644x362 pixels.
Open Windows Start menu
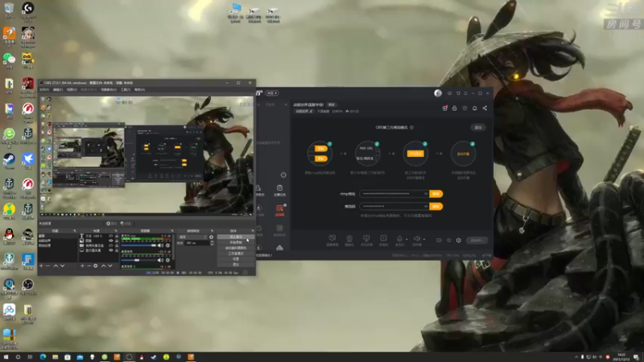coord(6,357)
